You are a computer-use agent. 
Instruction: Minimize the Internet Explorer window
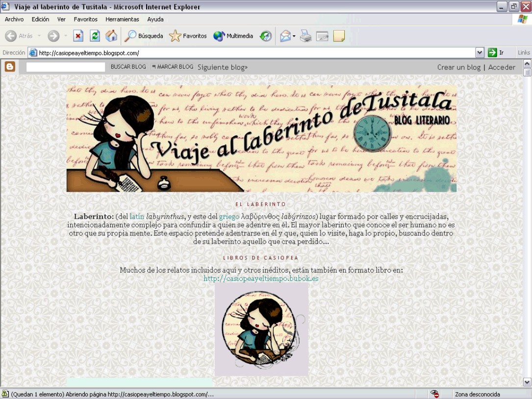point(502,6)
